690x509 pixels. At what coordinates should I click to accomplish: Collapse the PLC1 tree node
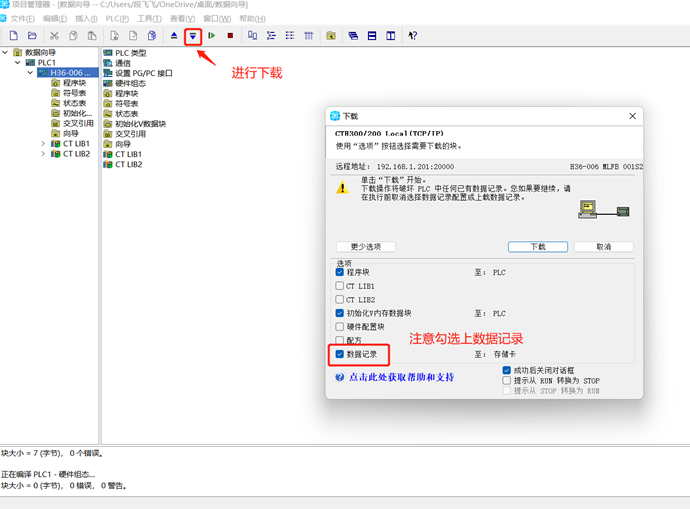point(18,62)
